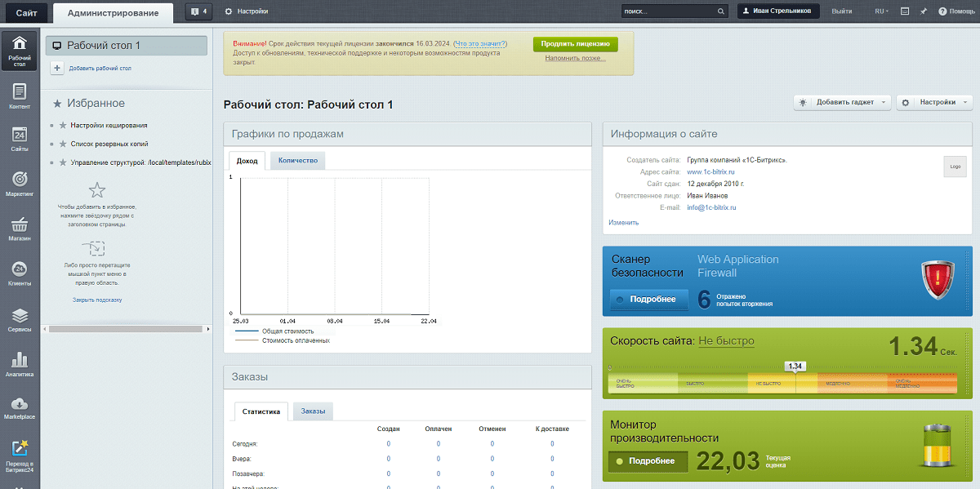Open the Контент sidebar section
980x489 pixels.
[x=20, y=95]
